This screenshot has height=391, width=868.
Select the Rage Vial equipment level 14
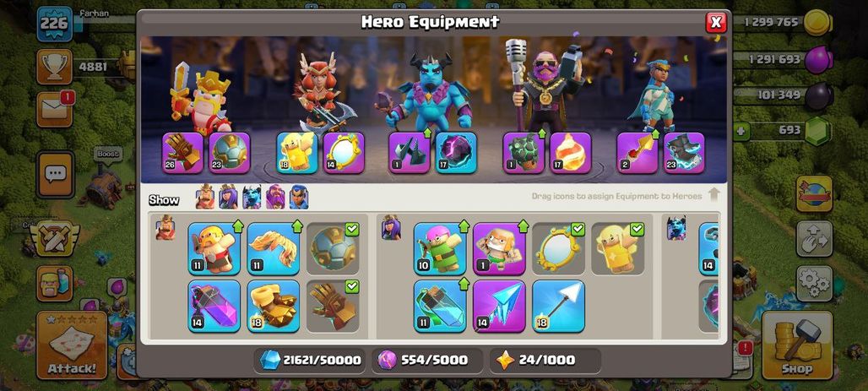tap(214, 306)
